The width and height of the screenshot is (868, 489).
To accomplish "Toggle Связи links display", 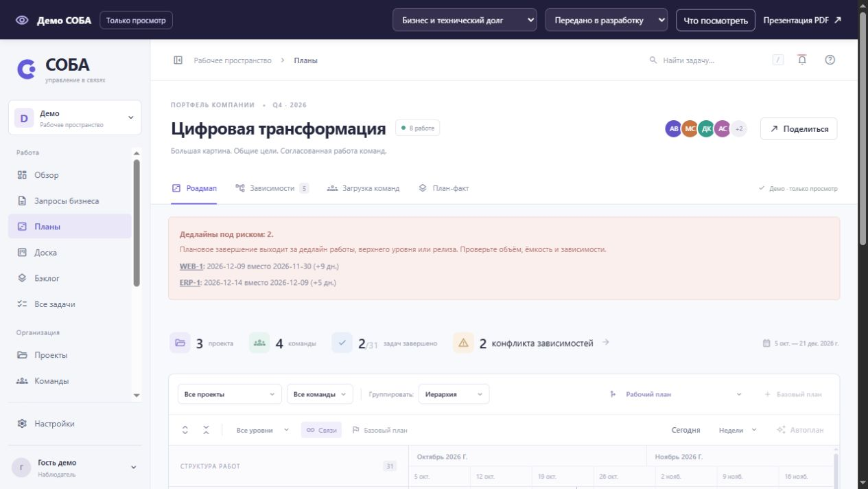I will click(322, 430).
